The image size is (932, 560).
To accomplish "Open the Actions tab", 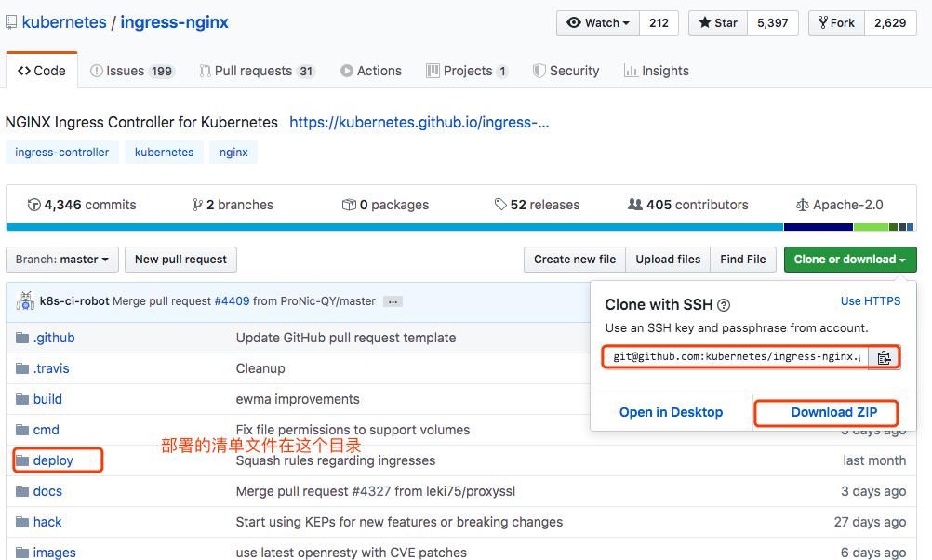I will [371, 71].
